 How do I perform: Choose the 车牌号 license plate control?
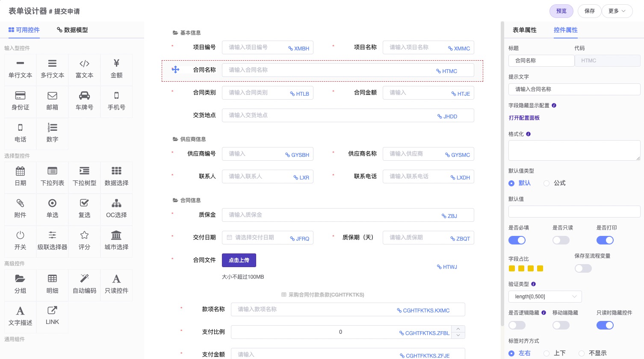(84, 101)
